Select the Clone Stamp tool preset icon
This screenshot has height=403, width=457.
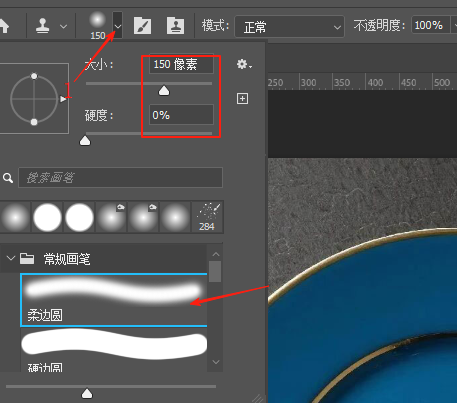(x=43, y=26)
